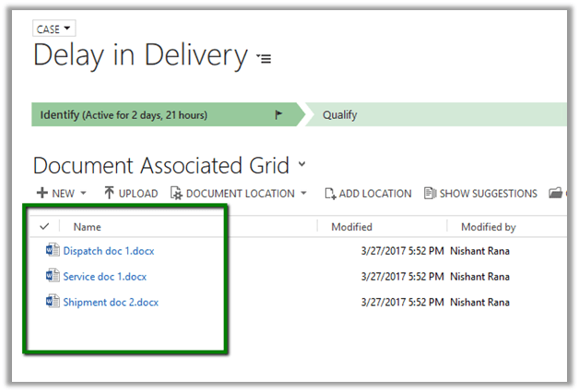579x392 pixels.
Task: Click the Upload arrow icon
Action: (x=109, y=194)
